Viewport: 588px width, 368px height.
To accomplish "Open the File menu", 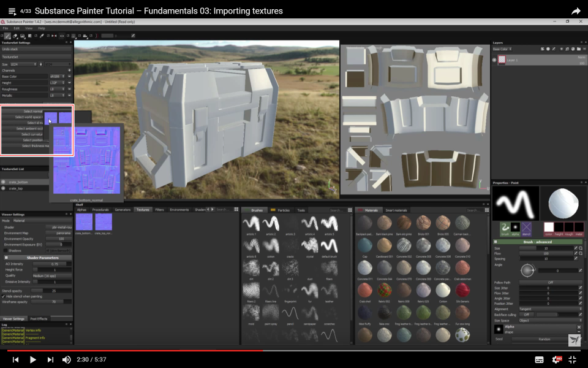I will (x=6, y=28).
